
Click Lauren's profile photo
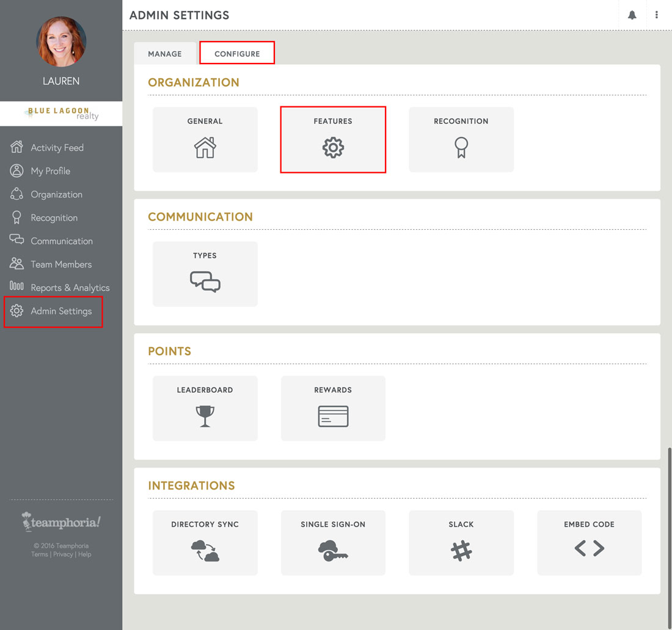[x=60, y=42]
